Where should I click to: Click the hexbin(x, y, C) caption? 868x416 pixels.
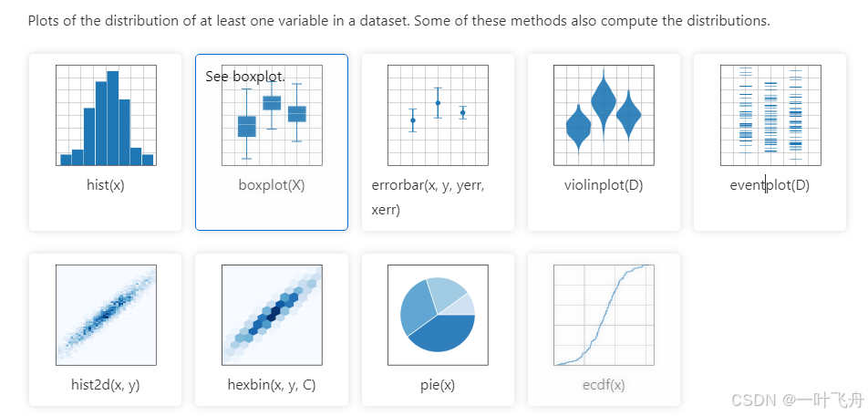pos(272,384)
